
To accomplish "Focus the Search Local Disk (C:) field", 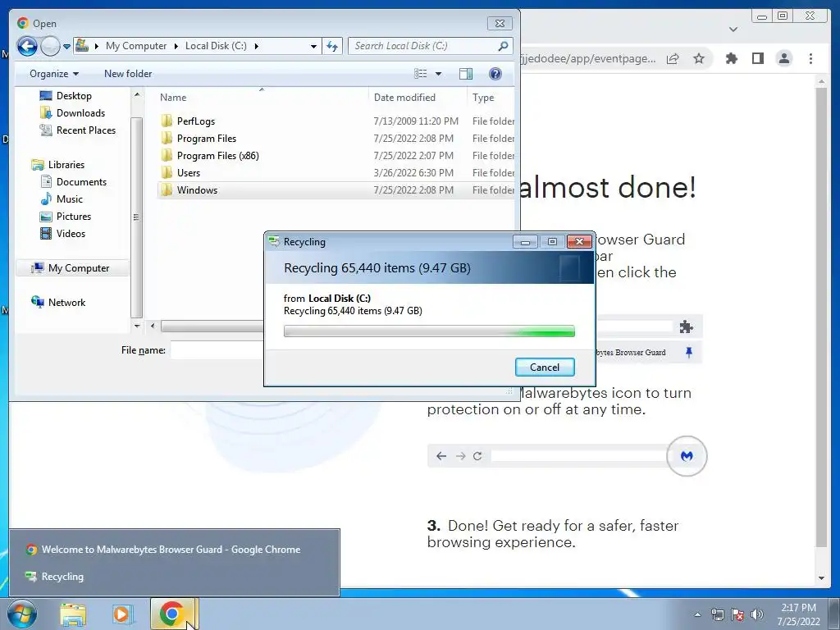I will click(423, 46).
